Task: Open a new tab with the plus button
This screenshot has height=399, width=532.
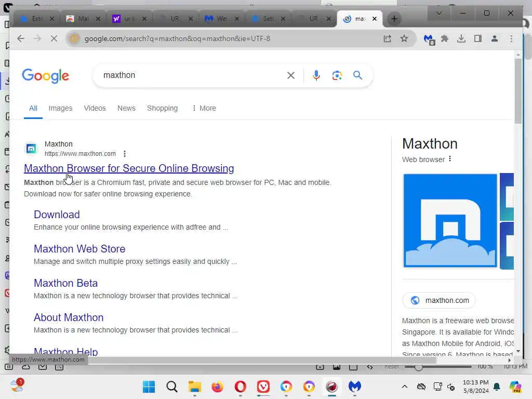Action: (x=394, y=19)
